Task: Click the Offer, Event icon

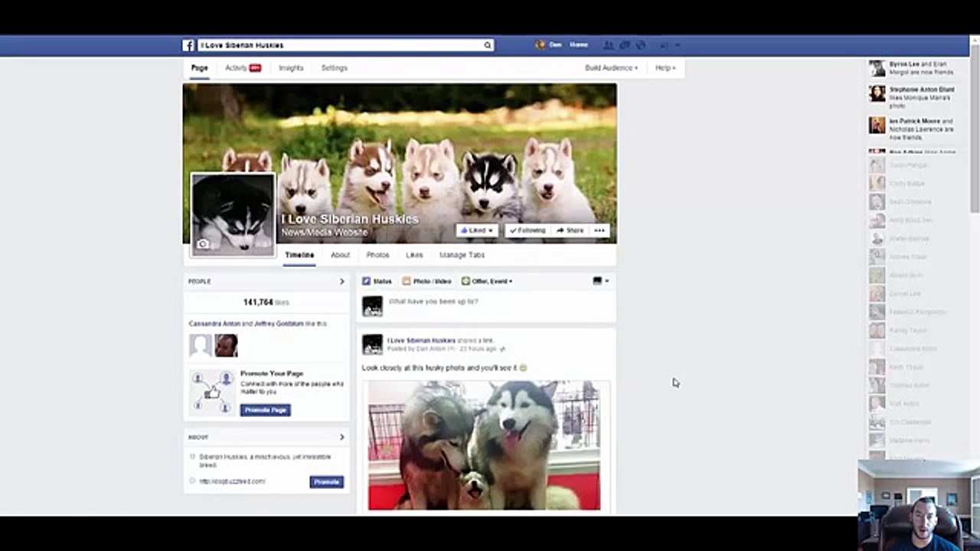Action: [x=465, y=282]
